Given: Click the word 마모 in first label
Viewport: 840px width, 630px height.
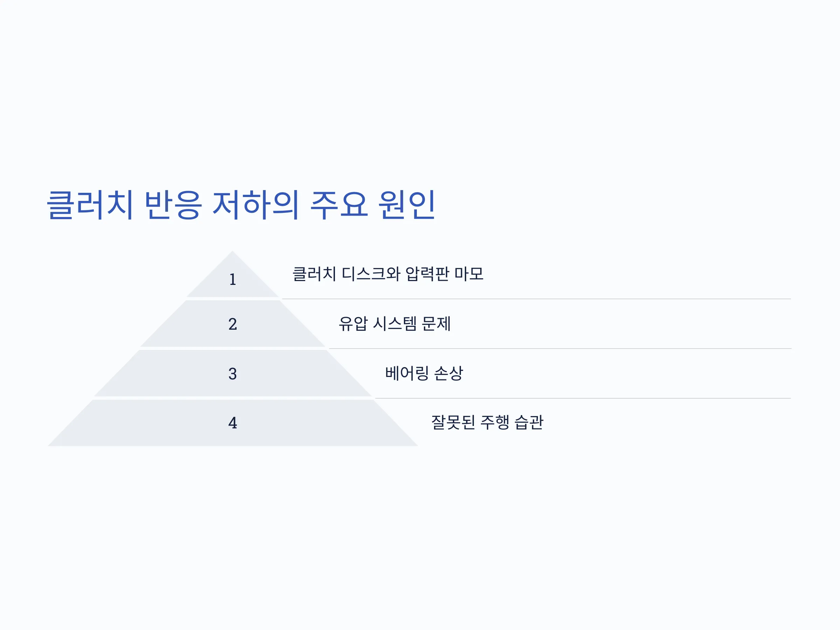Looking at the screenshot, I should click(469, 274).
